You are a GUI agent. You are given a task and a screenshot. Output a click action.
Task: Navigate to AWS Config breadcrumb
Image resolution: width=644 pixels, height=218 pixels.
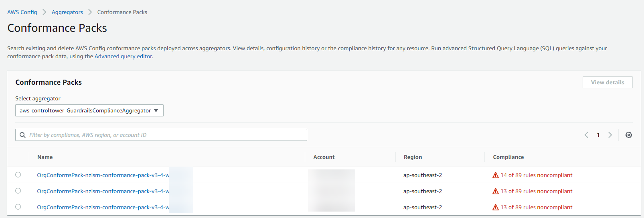[x=22, y=12]
